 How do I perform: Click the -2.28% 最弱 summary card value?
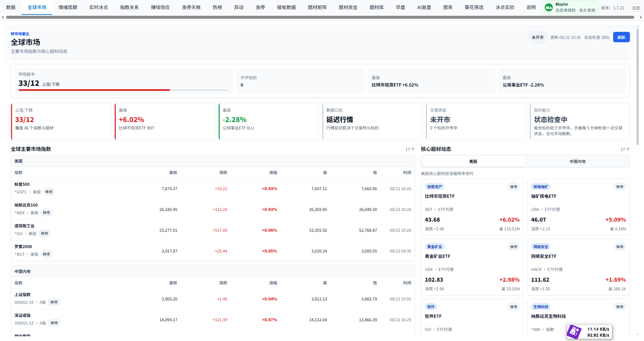[234, 120]
